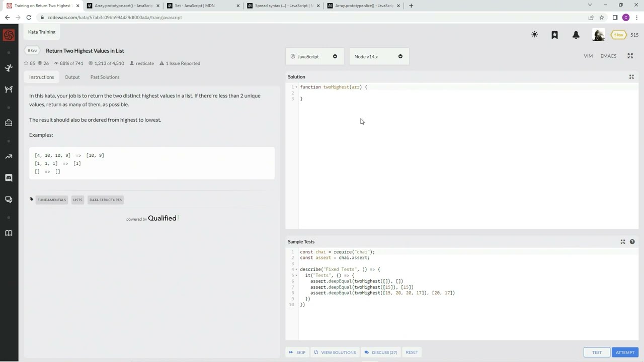Open the Practice kata sidebar icon

tap(9, 68)
